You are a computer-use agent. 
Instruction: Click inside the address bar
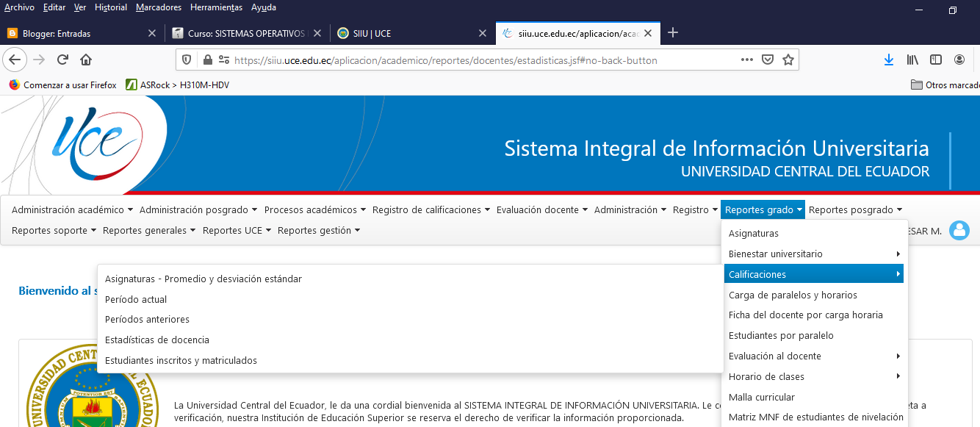(x=441, y=60)
